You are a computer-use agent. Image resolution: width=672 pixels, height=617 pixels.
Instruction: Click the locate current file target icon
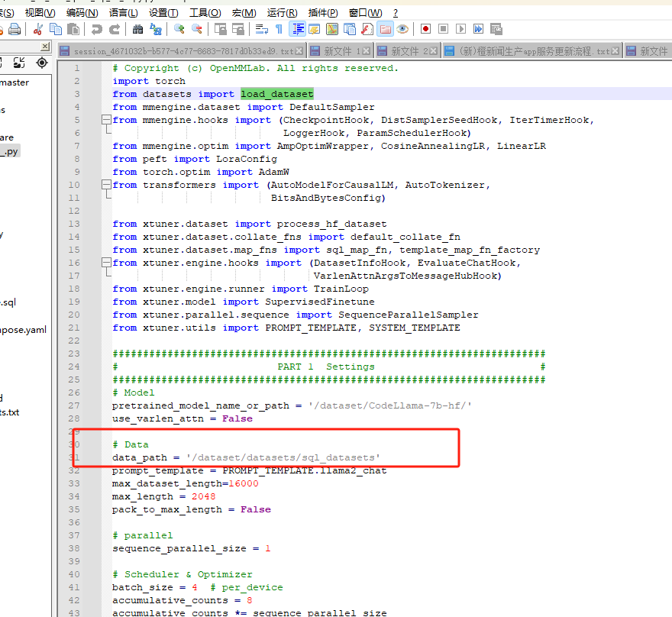click(x=42, y=63)
